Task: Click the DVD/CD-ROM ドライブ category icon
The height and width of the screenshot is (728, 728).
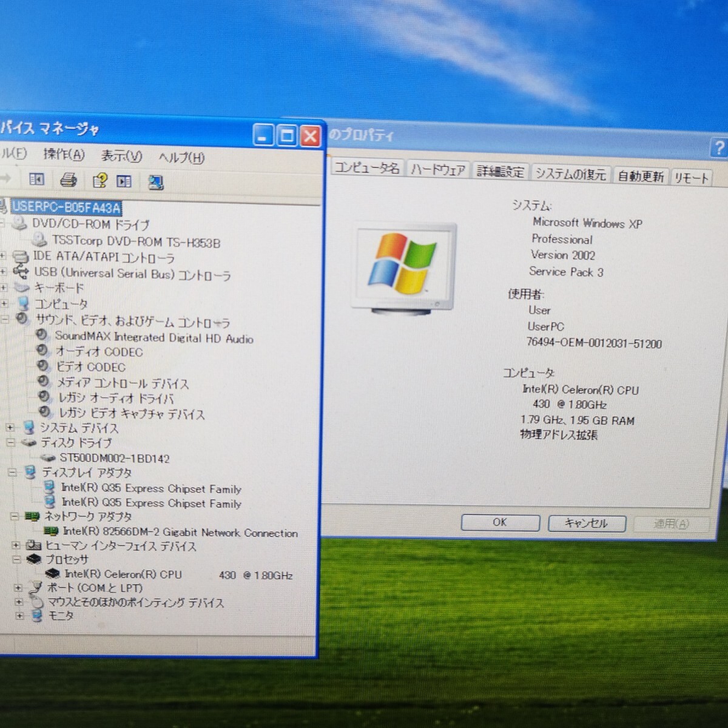Action: tap(20, 223)
